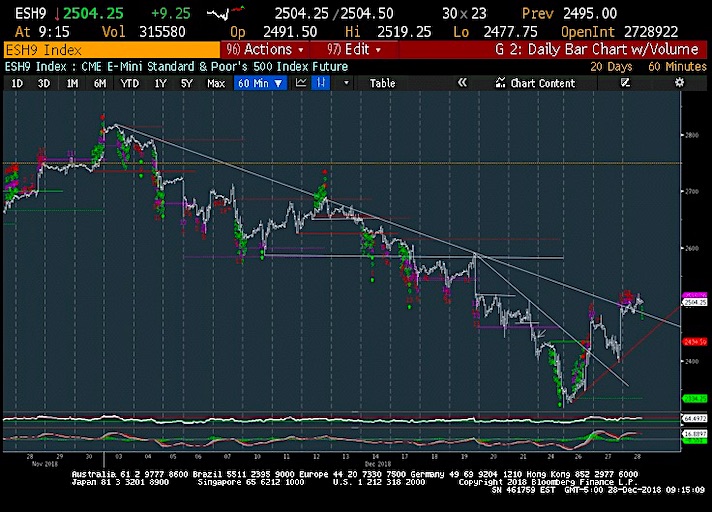Click the Nov 2018 date axis label
The height and width of the screenshot is (512, 712).
(45, 464)
